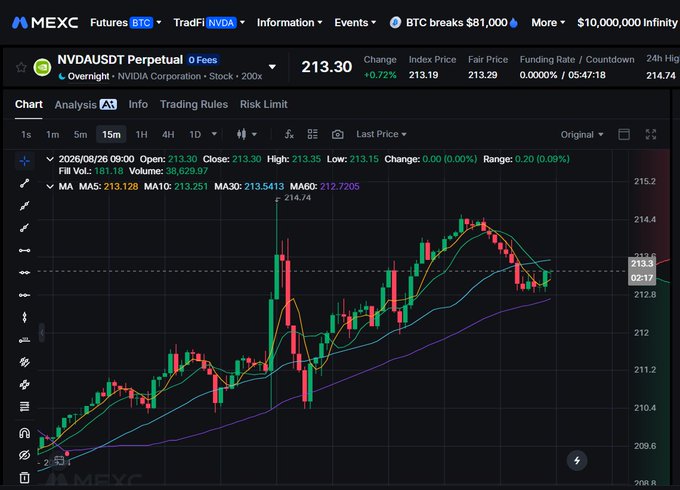680x490 pixels.
Task: Expand the NVDAUSDT pair selector arrow
Action: [x=272, y=67]
